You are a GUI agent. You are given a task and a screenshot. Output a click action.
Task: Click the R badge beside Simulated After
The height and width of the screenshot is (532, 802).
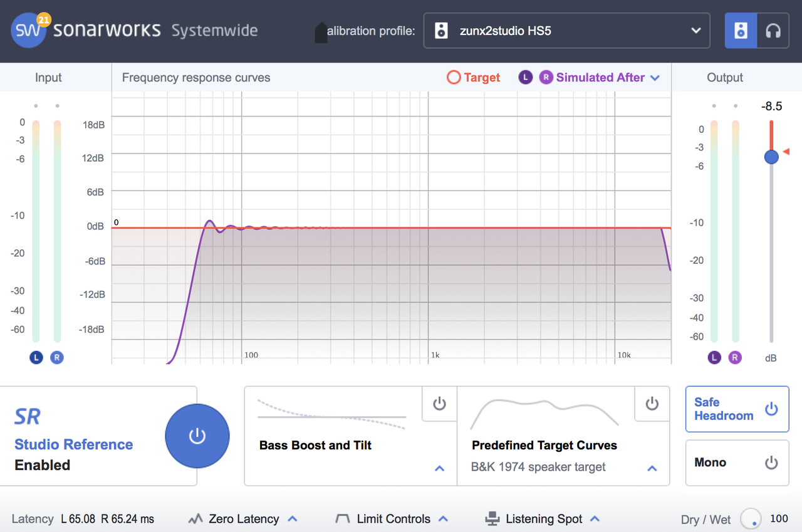[x=546, y=78]
